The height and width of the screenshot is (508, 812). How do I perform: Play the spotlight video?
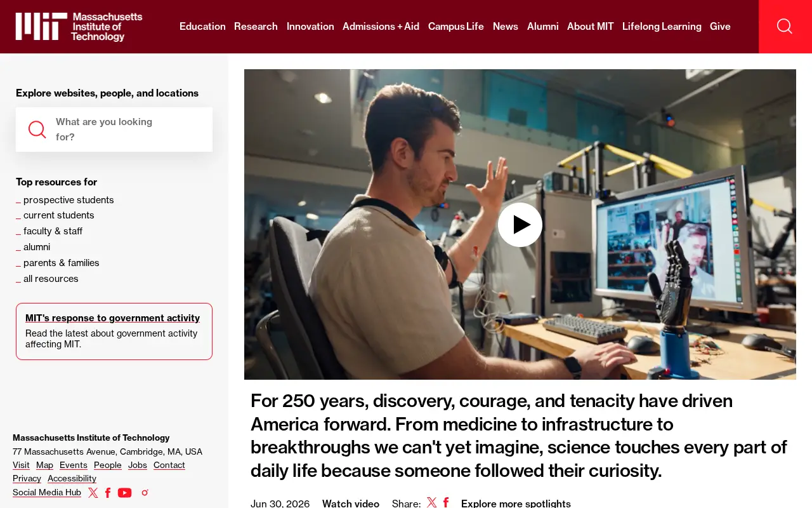[x=520, y=225]
